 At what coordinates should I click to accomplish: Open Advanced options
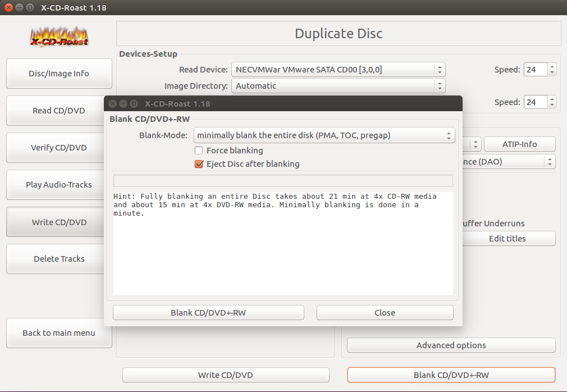[451, 345]
